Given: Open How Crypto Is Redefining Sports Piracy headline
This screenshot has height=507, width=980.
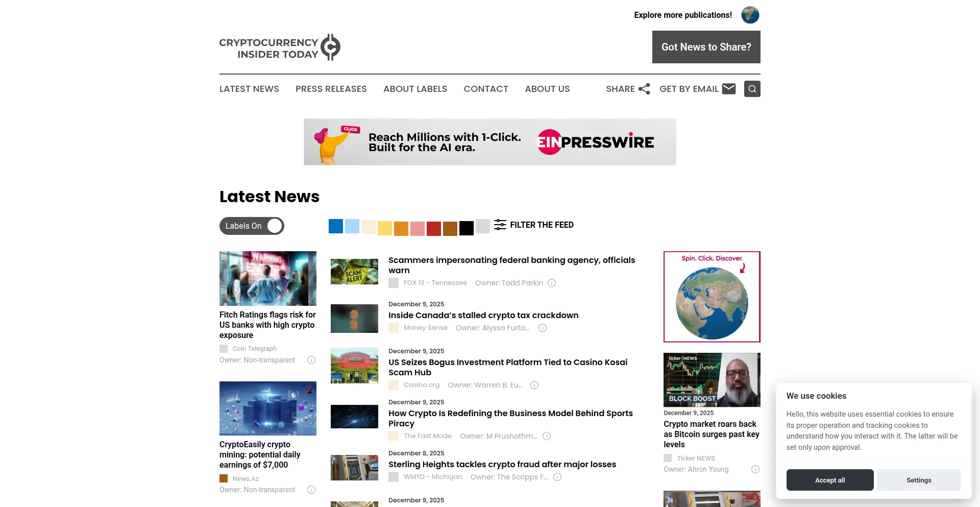Looking at the screenshot, I should [510, 418].
